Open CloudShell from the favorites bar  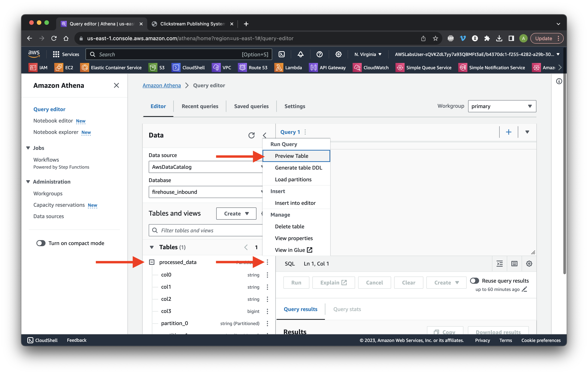click(188, 68)
